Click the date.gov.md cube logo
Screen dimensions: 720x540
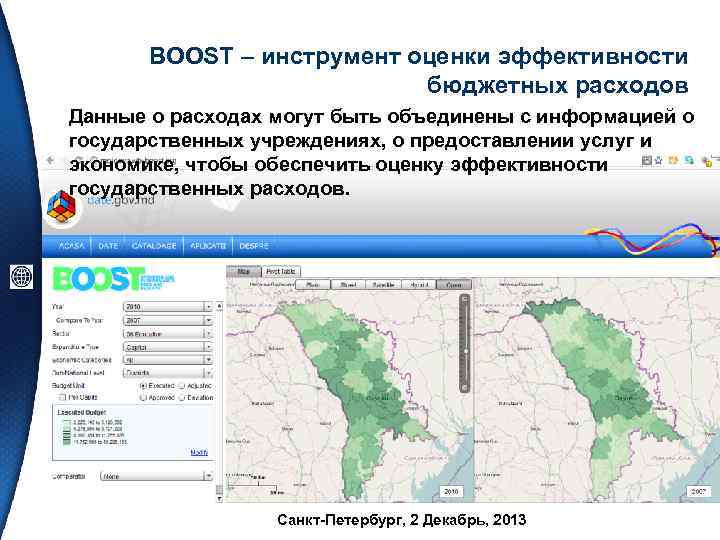coord(62,207)
